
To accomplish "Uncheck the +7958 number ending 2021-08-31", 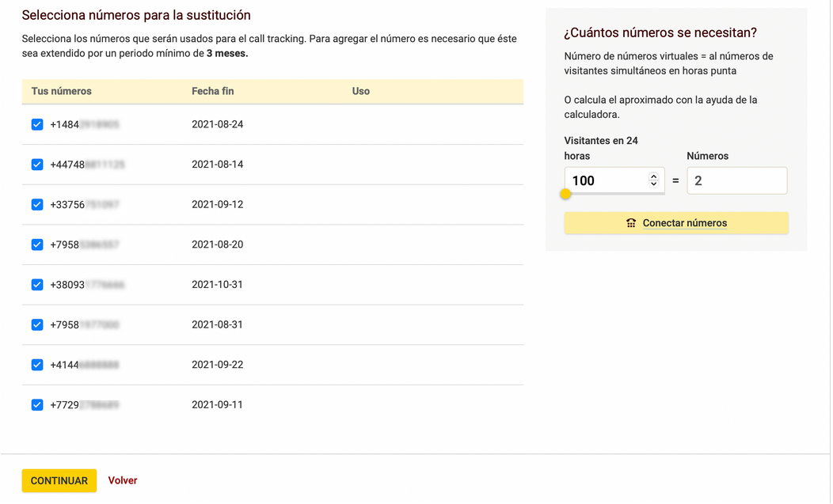I will coord(37,324).
